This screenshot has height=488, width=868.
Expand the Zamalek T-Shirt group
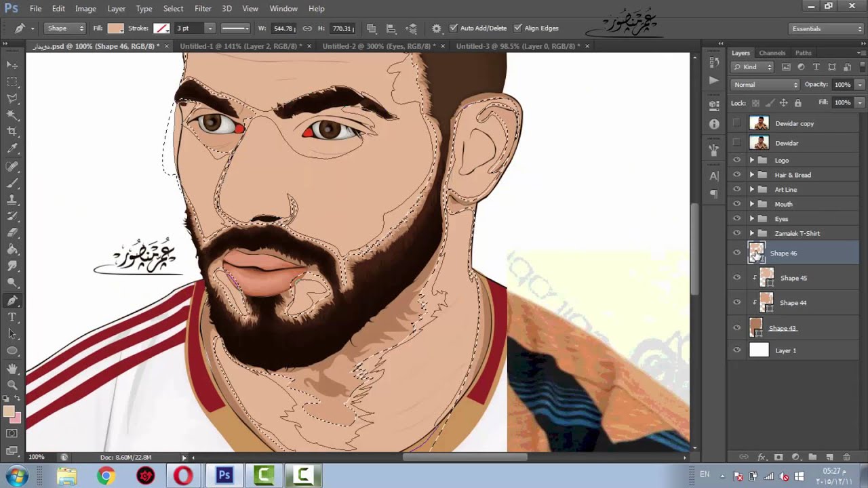coord(751,233)
